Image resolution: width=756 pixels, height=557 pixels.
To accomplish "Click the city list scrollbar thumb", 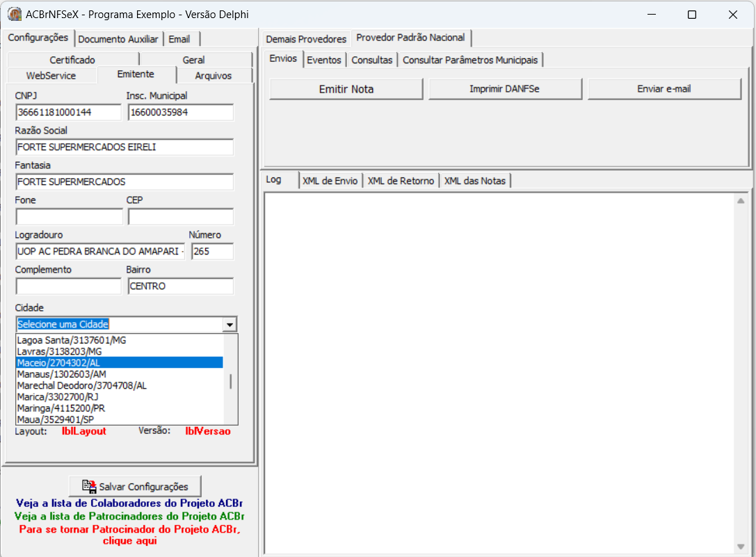I will pos(231,382).
